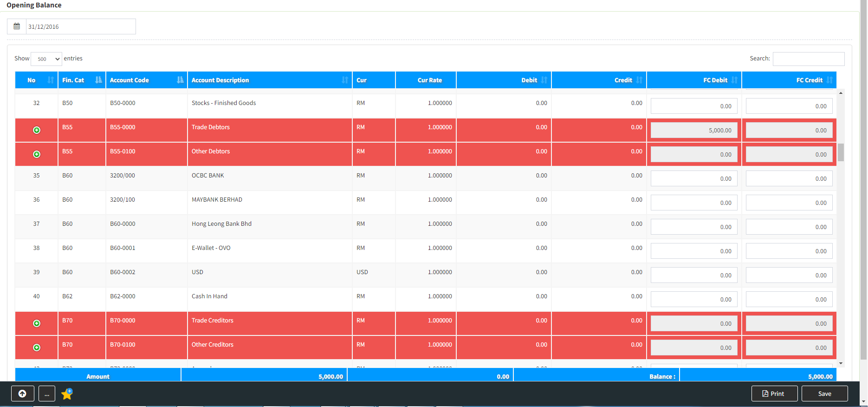Click the calendar icon beside the date
868x407 pixels.
(x=17, y=26)
